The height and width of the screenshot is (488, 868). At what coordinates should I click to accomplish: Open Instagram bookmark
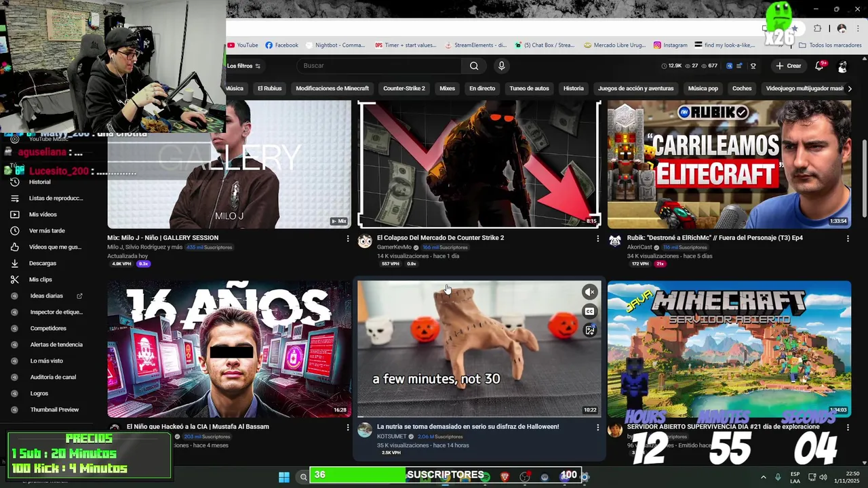(670, 45)
